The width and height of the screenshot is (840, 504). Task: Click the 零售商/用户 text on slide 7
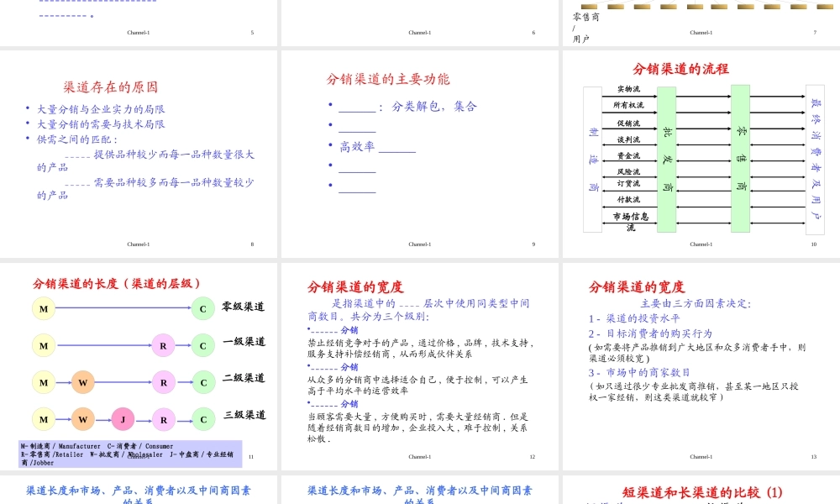585,28
